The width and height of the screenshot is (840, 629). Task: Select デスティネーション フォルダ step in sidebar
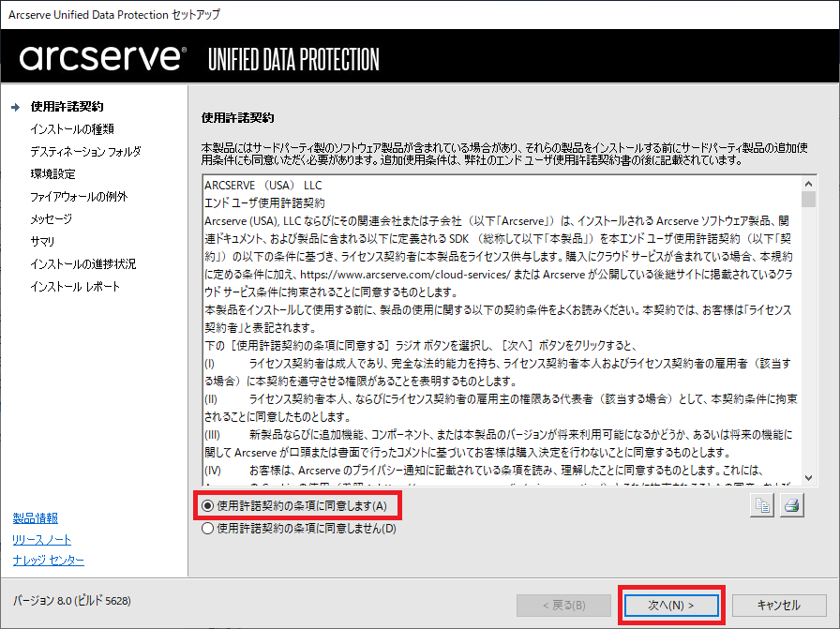tap(85, 152)
